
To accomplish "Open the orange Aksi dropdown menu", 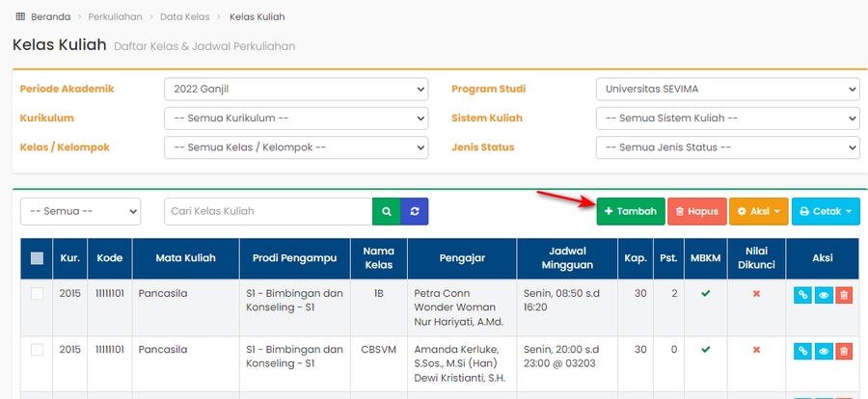I will [758, 211].
